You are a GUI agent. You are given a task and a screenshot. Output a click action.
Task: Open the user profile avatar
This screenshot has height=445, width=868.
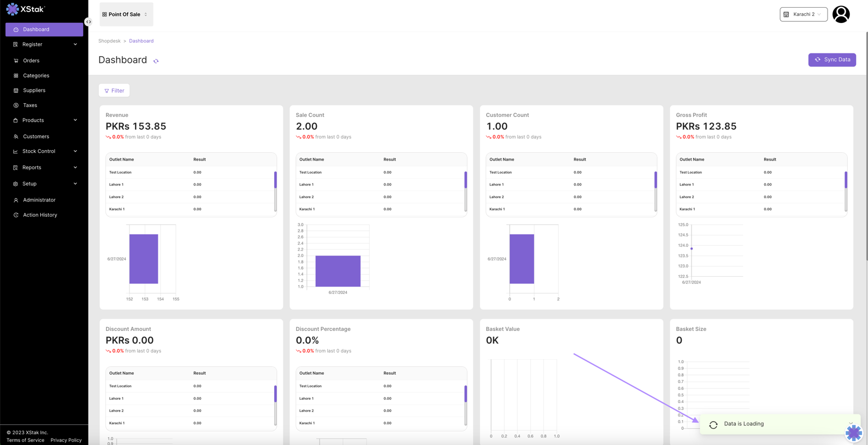(x=841, y=14)
